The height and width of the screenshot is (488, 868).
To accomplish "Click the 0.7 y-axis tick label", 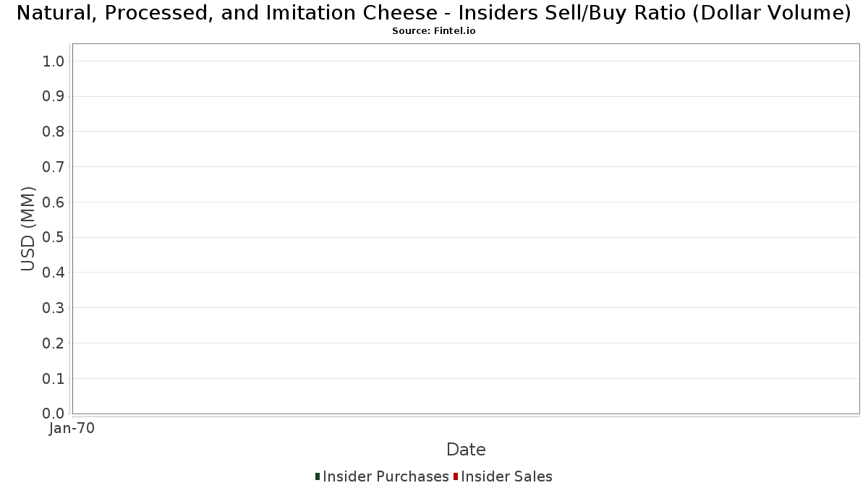I will pos(54,167).
